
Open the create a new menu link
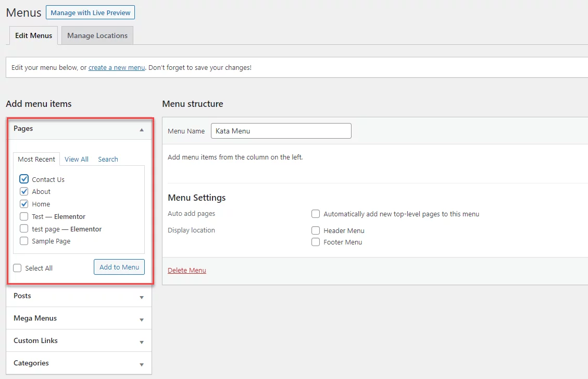(x=117, y=68)
